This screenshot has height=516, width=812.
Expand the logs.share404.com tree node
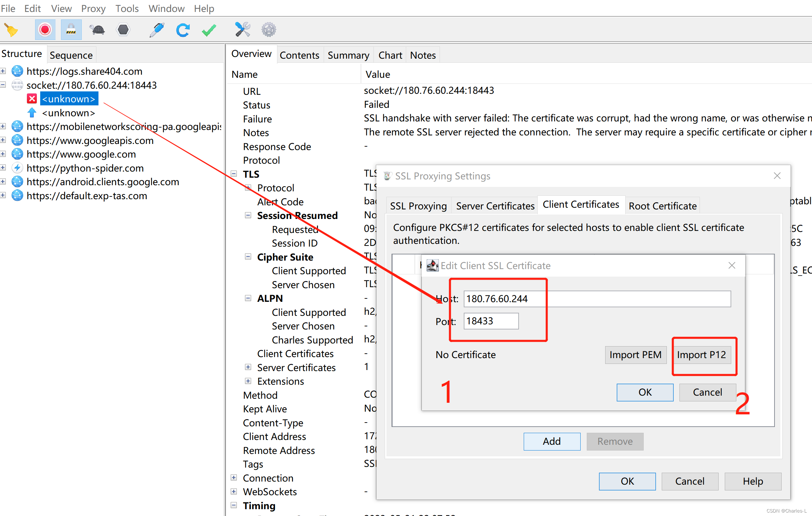tap(3, 71)
